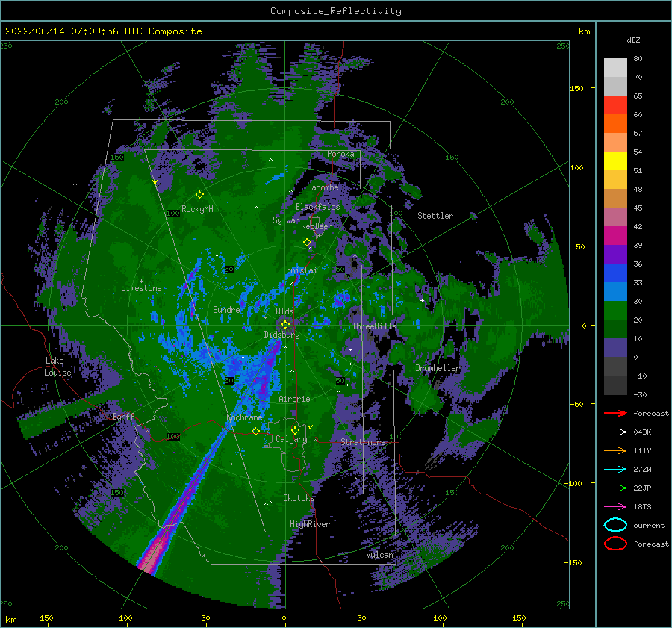Select the yellow 51-54 dBZ swatch
Viewport: 672px width, 628px height.
click(615, 161)
